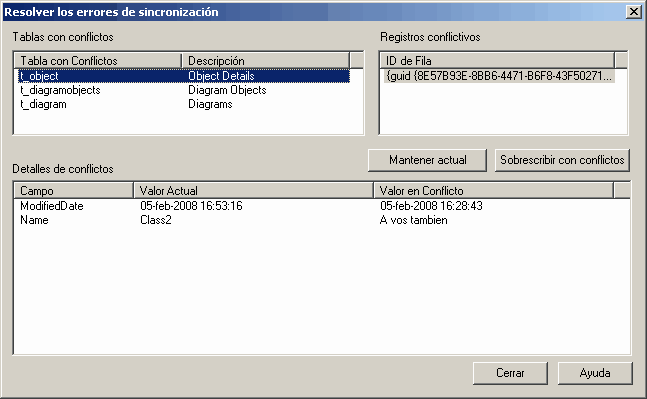
Task: Click Sobrescribir con conflictos button
Action: pos(562,160)
